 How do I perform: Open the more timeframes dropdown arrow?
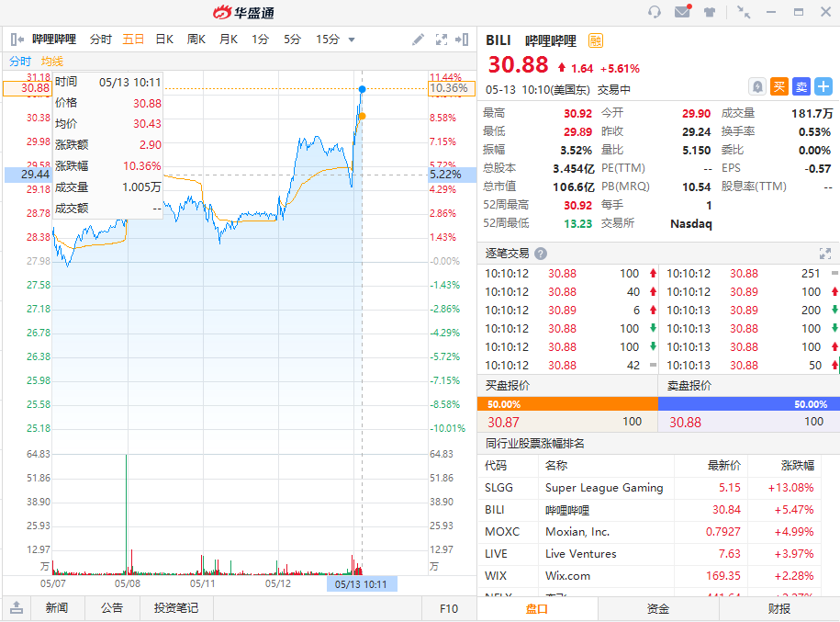(352, 40)
